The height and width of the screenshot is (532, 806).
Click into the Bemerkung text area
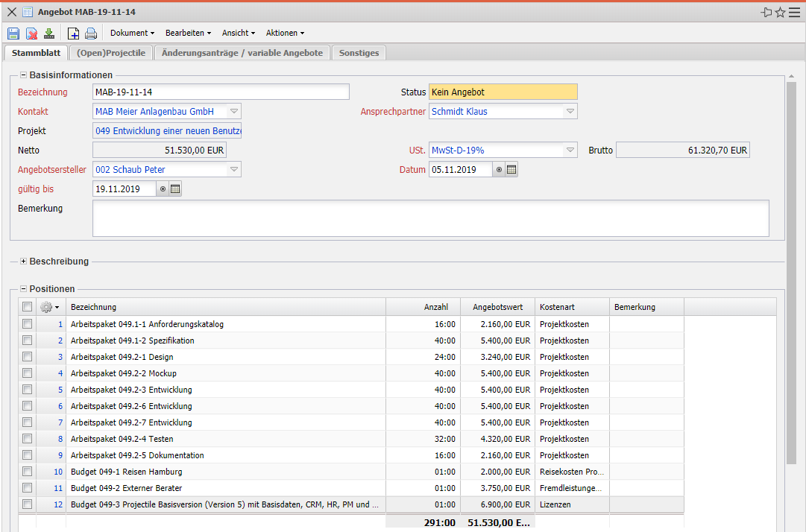pyautogui.click(x=430, y=218)
